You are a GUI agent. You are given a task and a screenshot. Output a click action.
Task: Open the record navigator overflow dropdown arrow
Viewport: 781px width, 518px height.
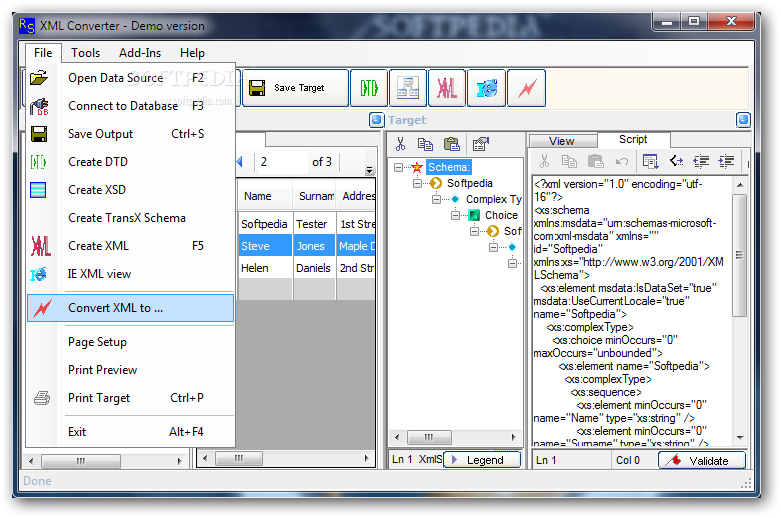tap(370, 169)
